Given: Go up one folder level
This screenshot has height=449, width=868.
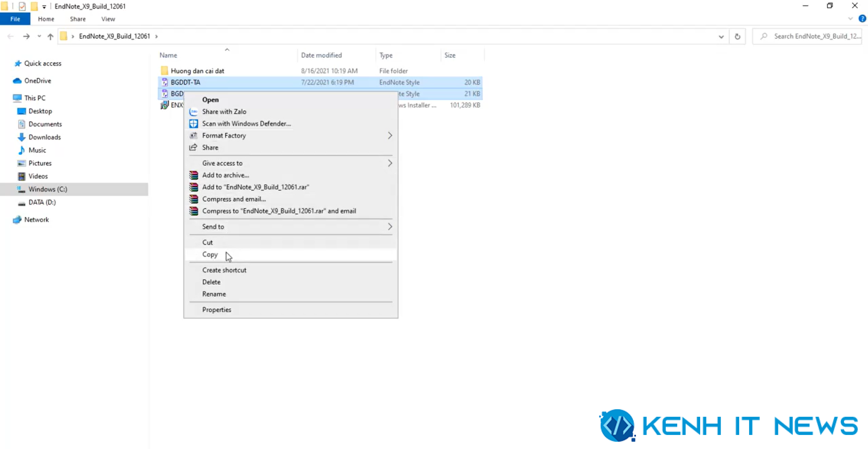Looking at the screenshot, I should pyautogui.click(x=50, y=36).
